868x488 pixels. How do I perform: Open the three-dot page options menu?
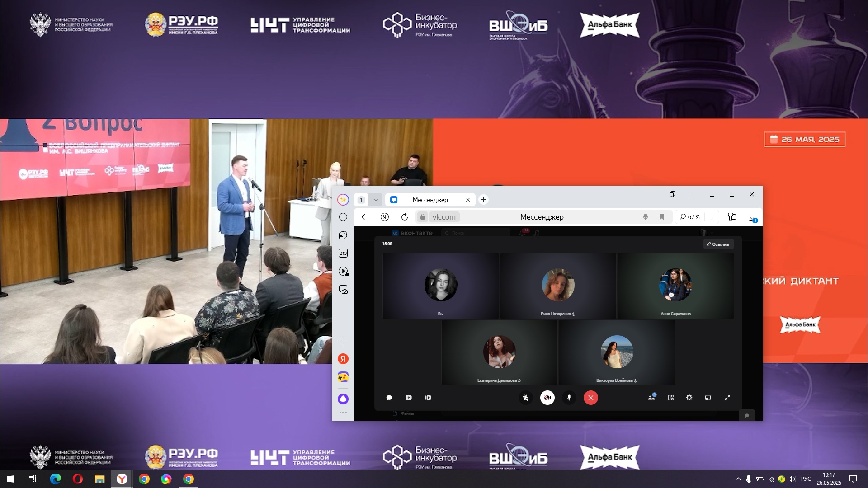(712, 217)
